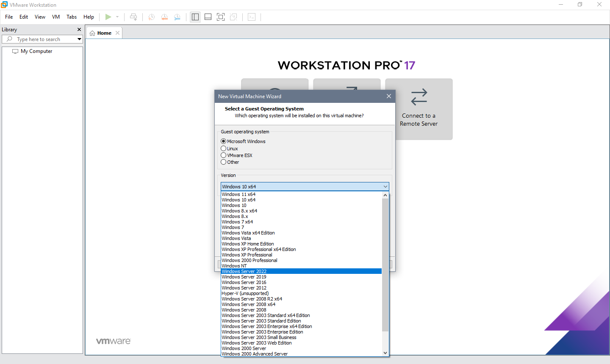Choose Windows NT
Viewport: 610px width, 364px height.
(302, 266)
